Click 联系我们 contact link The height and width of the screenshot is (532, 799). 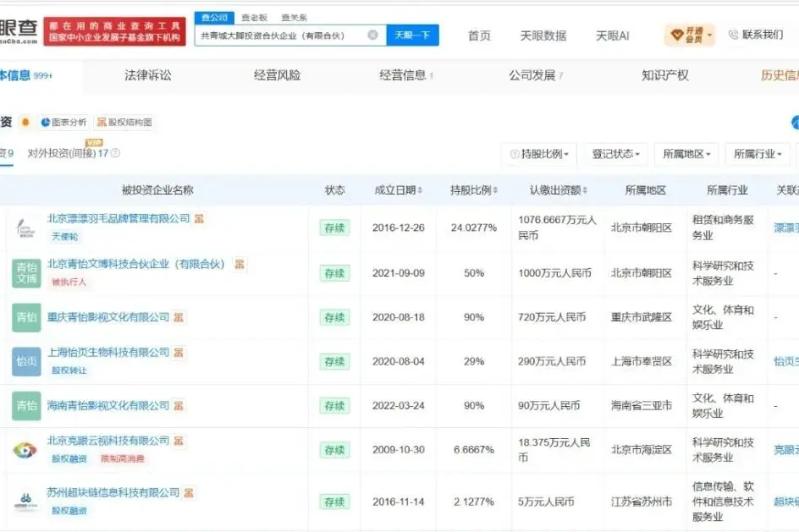tap(756, 35)
